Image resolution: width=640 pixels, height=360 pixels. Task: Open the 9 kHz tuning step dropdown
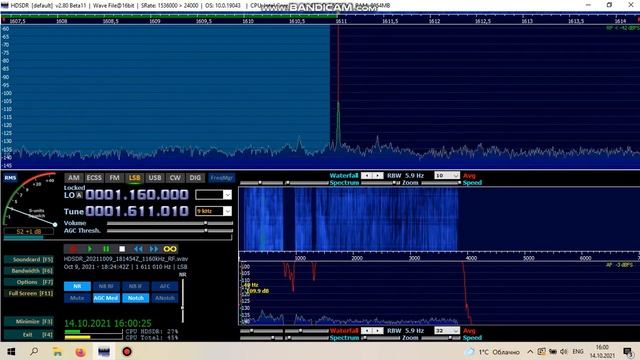point(227,211)
